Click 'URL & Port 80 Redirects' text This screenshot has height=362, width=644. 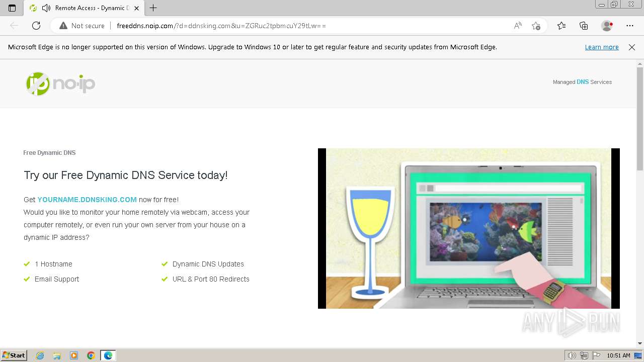(211, 279)
